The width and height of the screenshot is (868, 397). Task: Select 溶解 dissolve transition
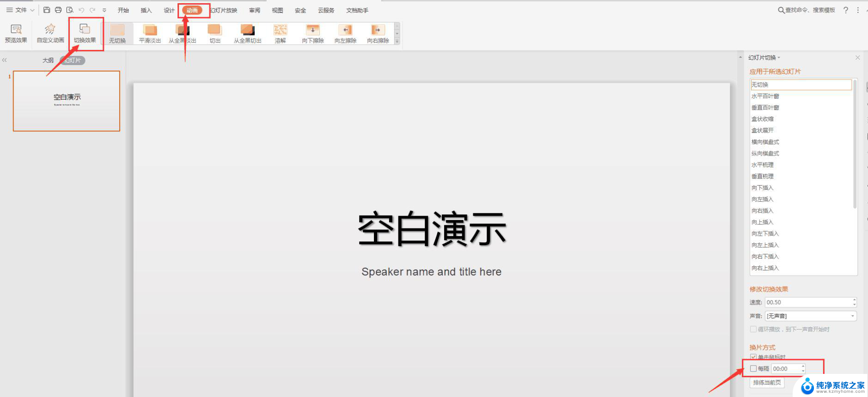coord(280,34)
